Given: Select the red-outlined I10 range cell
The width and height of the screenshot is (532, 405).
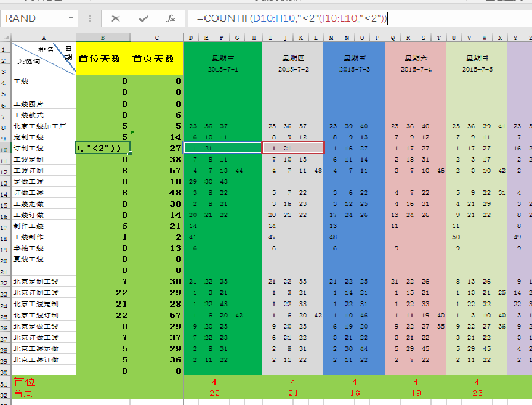Looking at the screenshot, I should tap(293, 148).
